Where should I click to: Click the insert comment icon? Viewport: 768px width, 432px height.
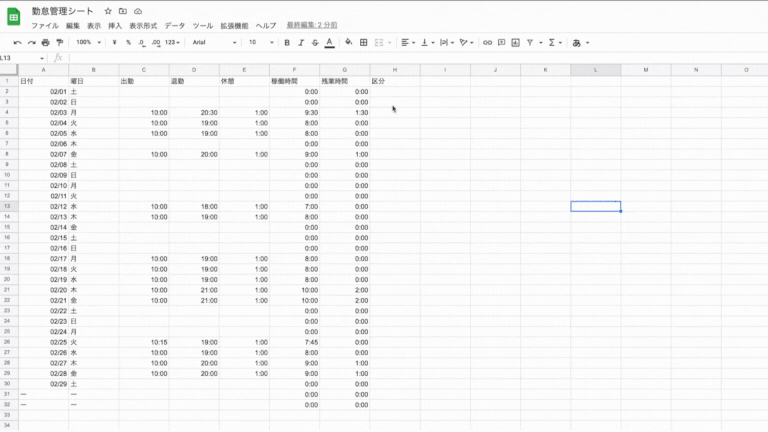[501, 43]
